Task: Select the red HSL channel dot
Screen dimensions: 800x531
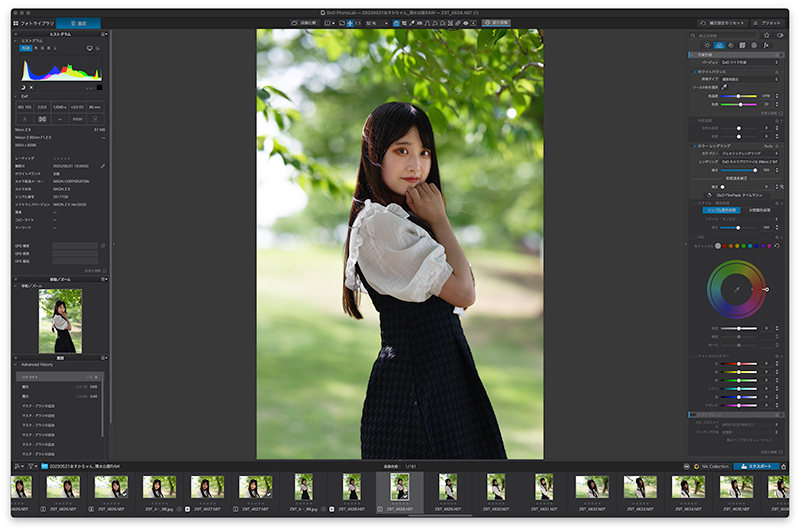Action: (724, 246)
